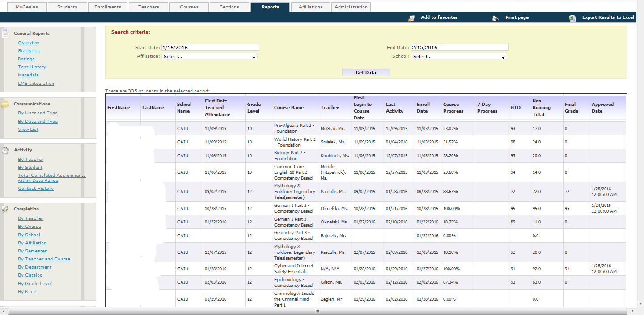
Task: Click the bottom horizontal scrollbar
Action: [317, 311]
